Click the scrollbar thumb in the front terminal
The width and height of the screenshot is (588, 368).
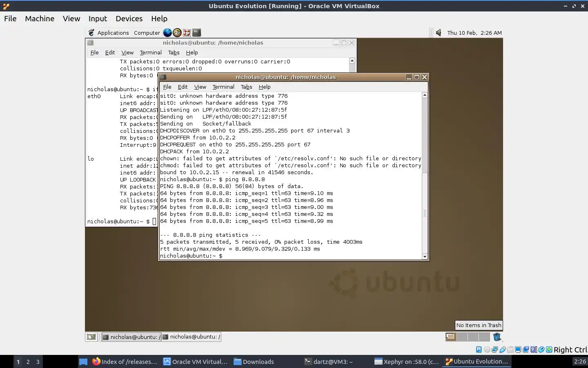coord(425,213)
